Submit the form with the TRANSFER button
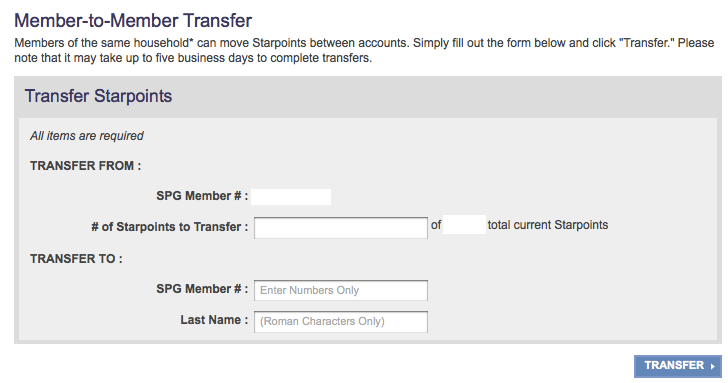The height and width of the screenshot is (383, 728). [678, 366]
